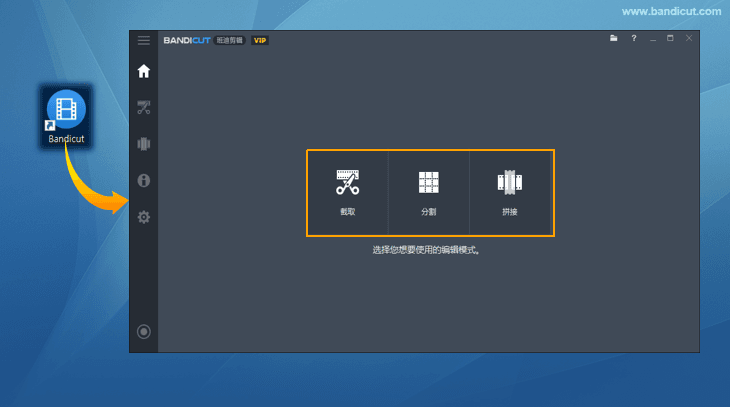Click the 选择您想要使用的编辑模式 text
The image size is (730, 407).
click(426, 250)
